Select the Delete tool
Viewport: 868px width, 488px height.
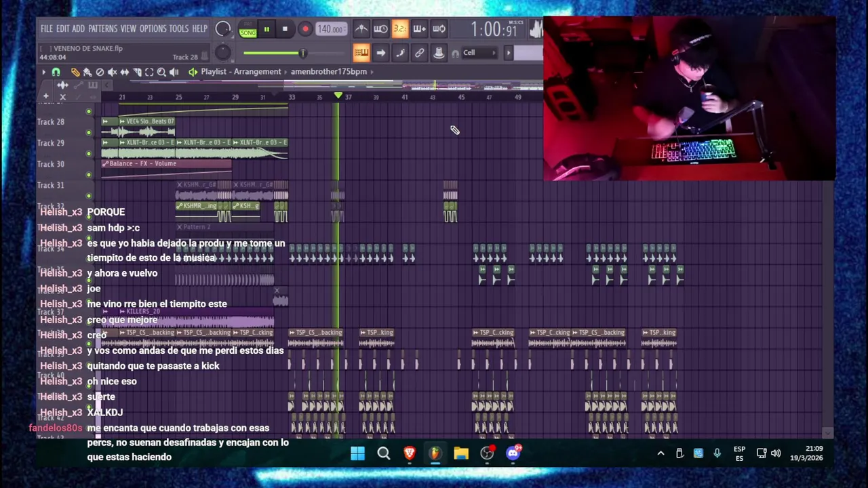[100, 72]
